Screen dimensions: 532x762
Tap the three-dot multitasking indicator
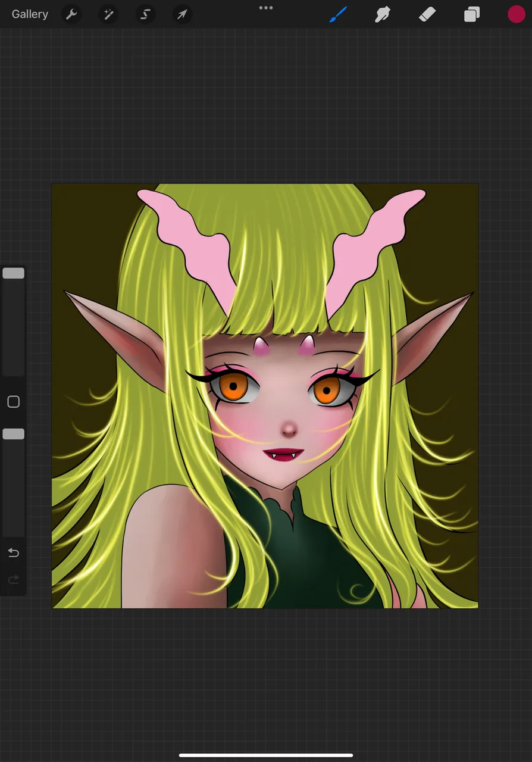click(266, 8)
